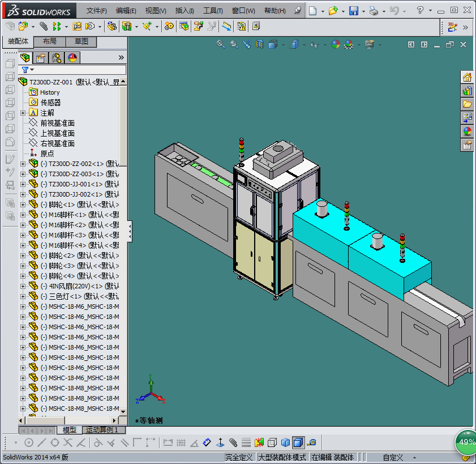The height and width of the screenshot is (464, 476).
Task: Expand the TZ300D-ZZ-002<1> component node
Action: pyautogui.click(x=23, y=164)
